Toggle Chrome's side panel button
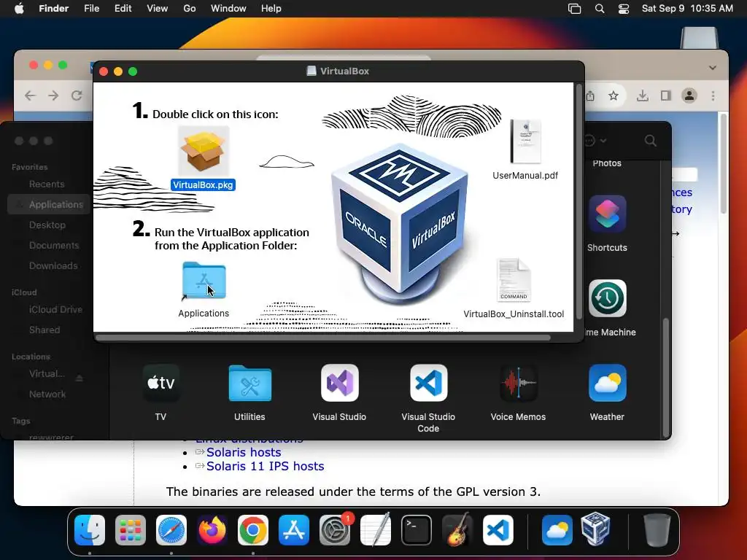Screen dimensions: 747x560 (666, 96)
